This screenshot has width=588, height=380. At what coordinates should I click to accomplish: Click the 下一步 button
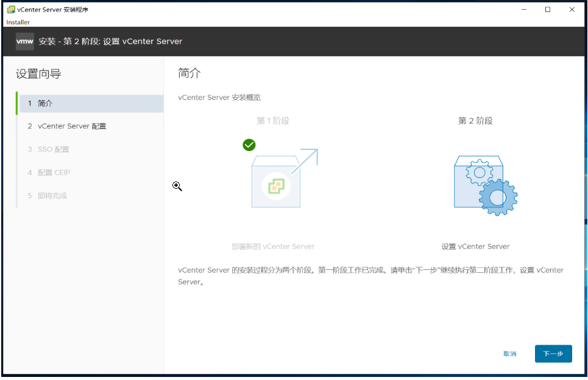553,354
